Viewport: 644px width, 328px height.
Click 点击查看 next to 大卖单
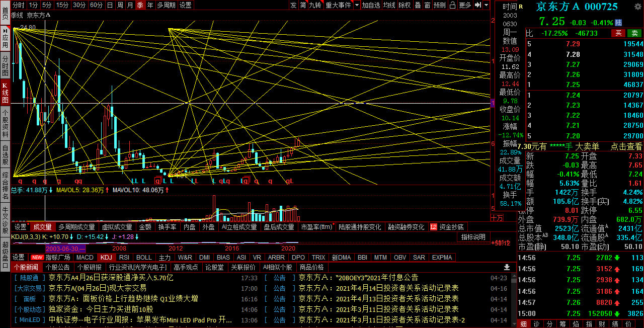click(626, 146)
